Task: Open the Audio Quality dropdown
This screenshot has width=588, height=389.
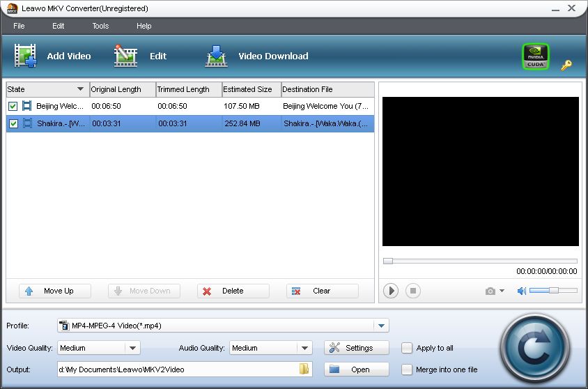Action: pyautogui.click(x=304, y=348)
